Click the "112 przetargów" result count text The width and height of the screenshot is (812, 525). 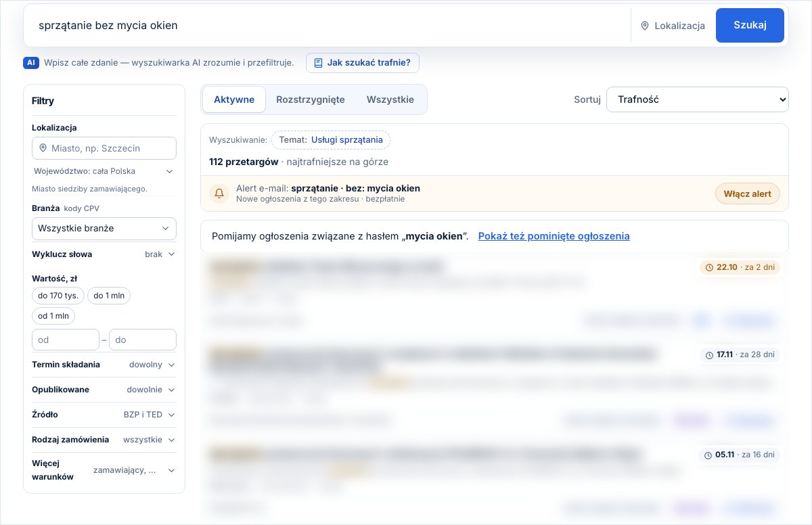[x=244, y=162]
